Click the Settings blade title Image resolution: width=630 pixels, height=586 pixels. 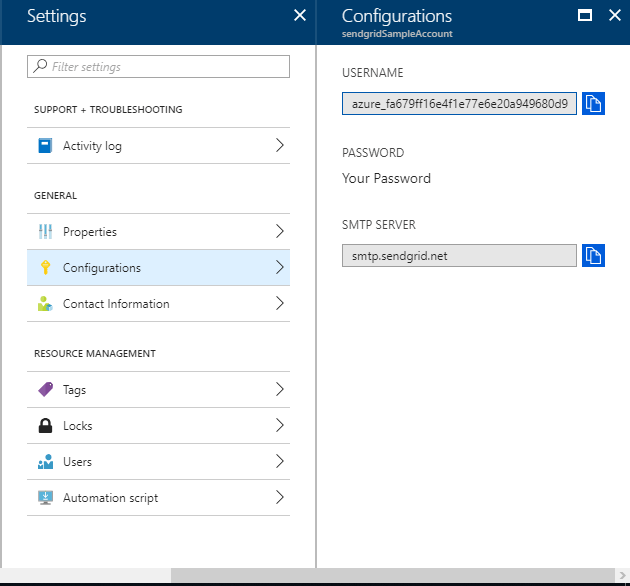(57, 17)
